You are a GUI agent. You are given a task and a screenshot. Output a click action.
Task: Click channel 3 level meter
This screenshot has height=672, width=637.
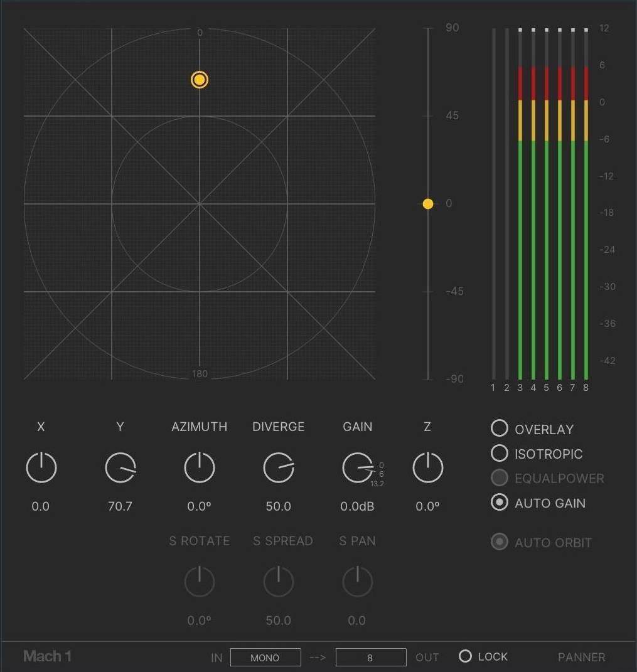pos(520,204)
